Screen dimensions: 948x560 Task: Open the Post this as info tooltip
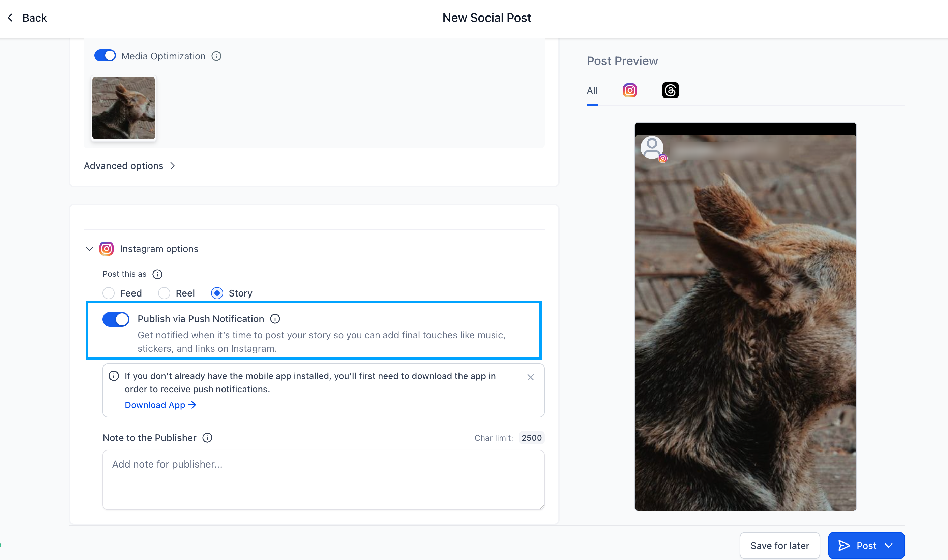click(157, 274)
